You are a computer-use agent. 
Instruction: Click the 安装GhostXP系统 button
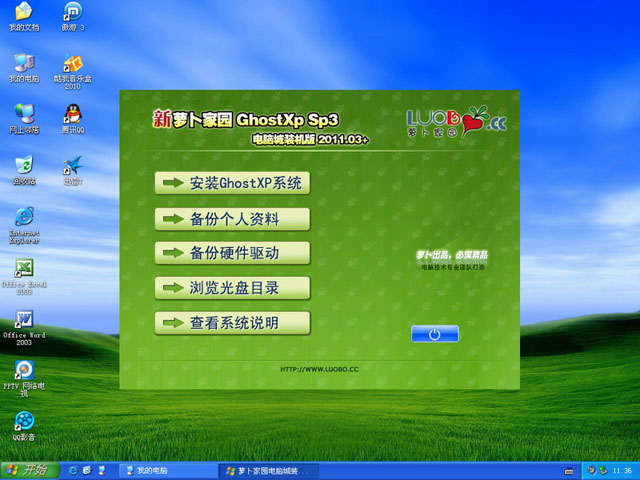(232, 183)
